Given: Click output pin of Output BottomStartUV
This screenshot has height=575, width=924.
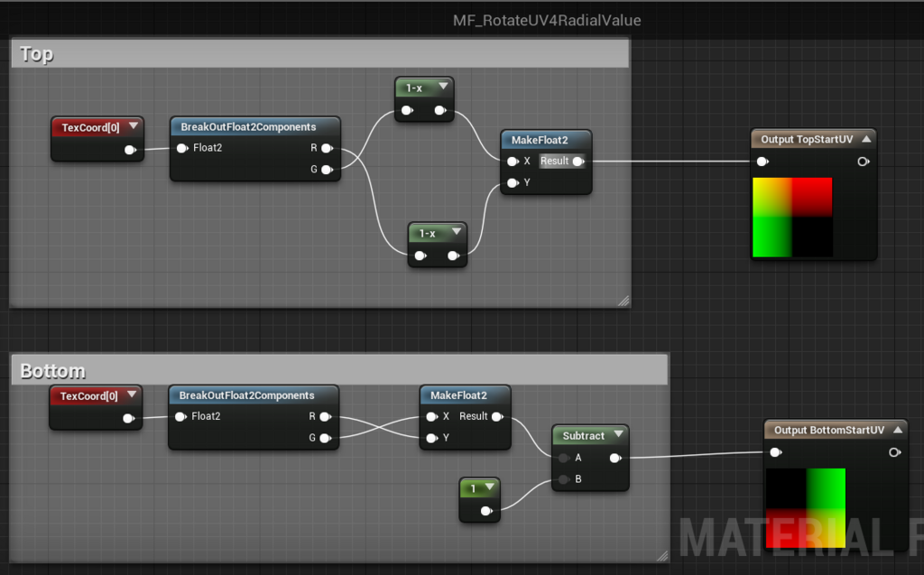Looking at the screenshot, I should tap(894, 452).
